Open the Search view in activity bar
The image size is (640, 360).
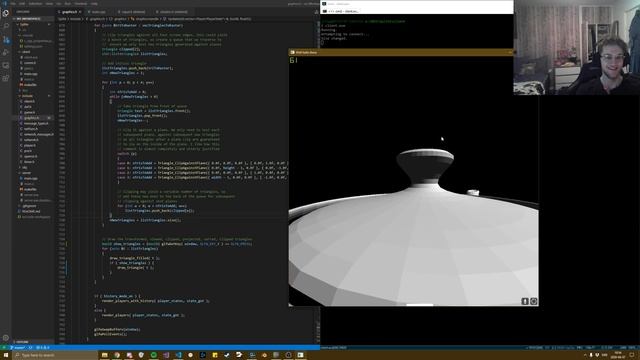(6, 26)
